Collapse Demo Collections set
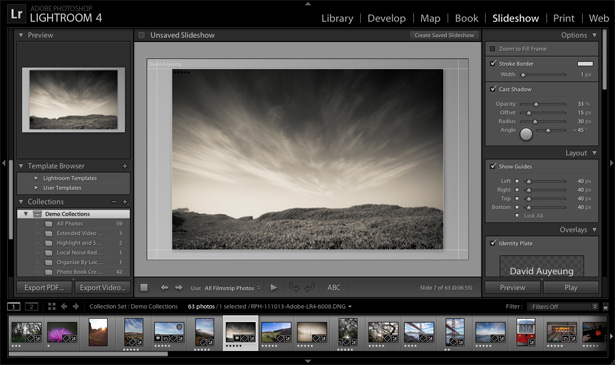The height and width of the screenshot is (365, 615). pyautogui.click(x=25, y=214)
